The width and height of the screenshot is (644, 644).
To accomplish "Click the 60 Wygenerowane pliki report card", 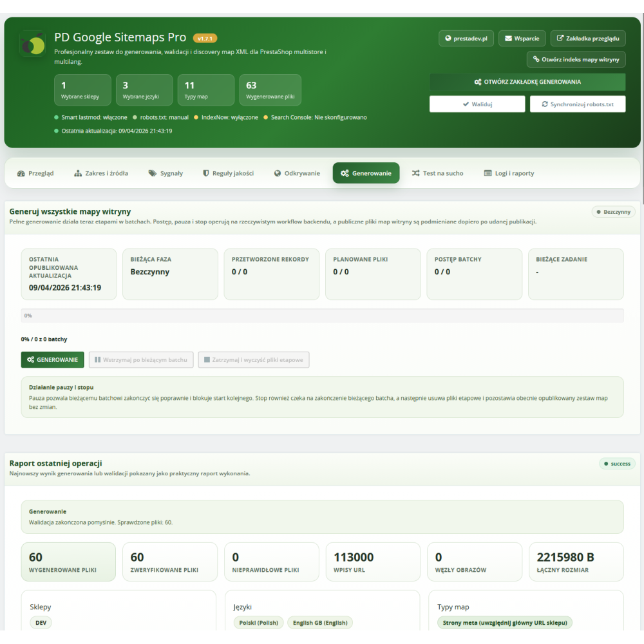I will coord(69,562).
